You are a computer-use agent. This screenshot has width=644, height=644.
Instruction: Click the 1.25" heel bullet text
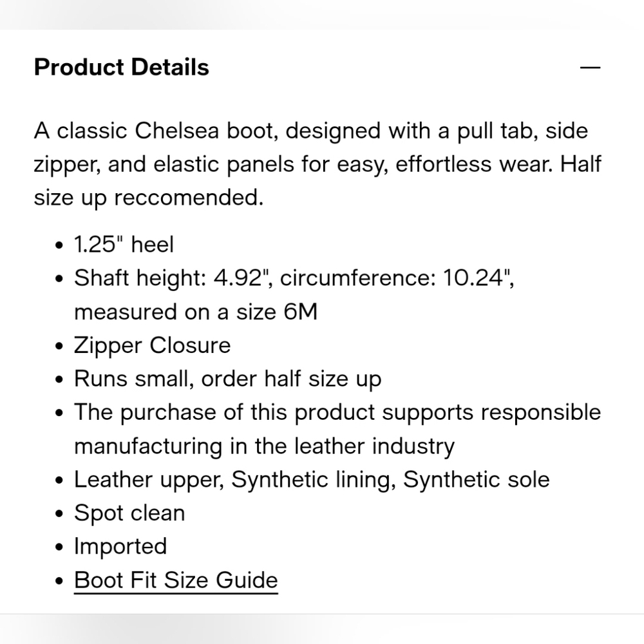coord(124,245)
